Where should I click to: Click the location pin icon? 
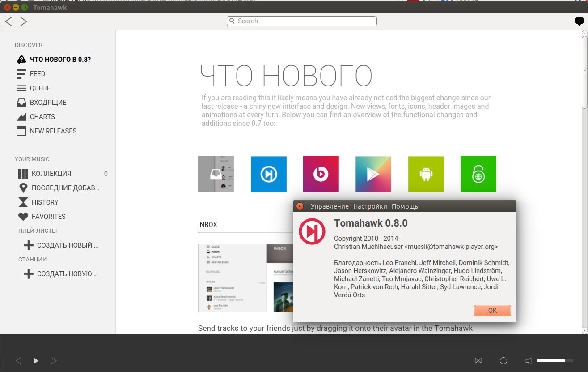click(x=23, y=188)
